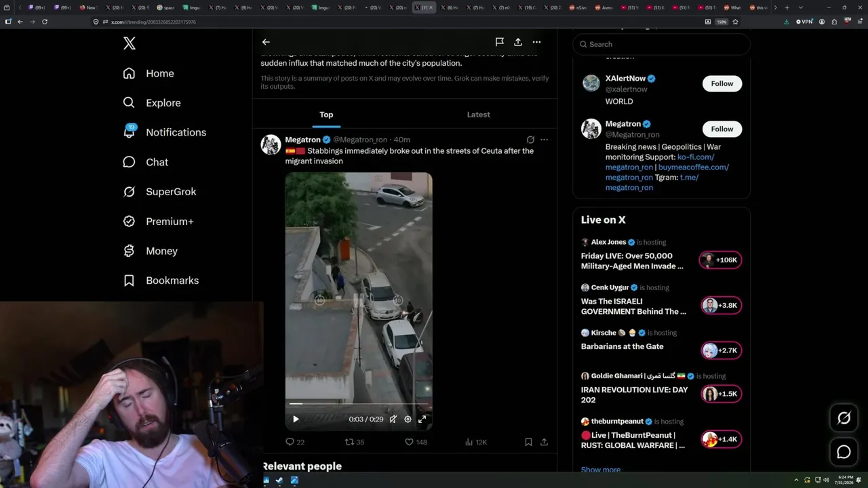The height and width of the screenshot is (488, 868).
Task: Join Alex Jones live space (+106K)
Action: (x=721, y=260)
